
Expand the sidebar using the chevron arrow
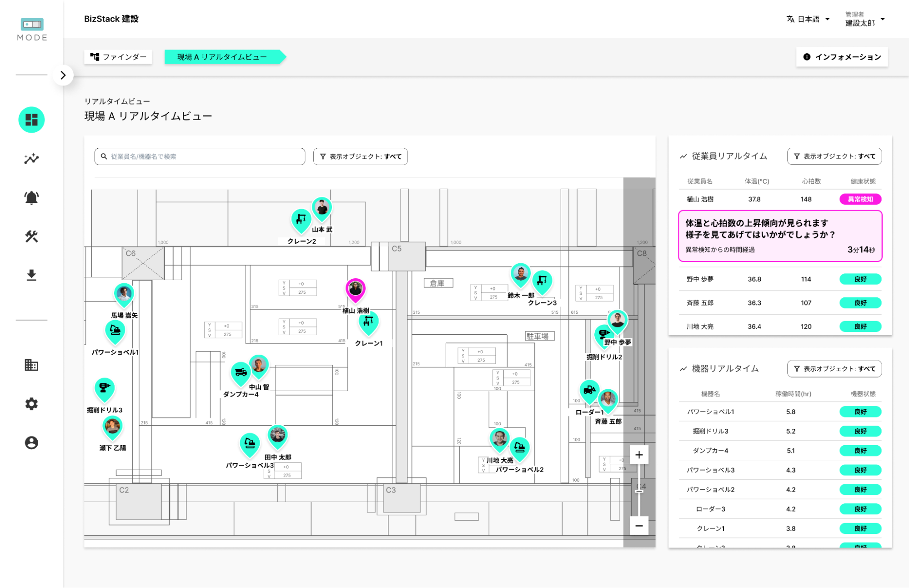point(63,75)
